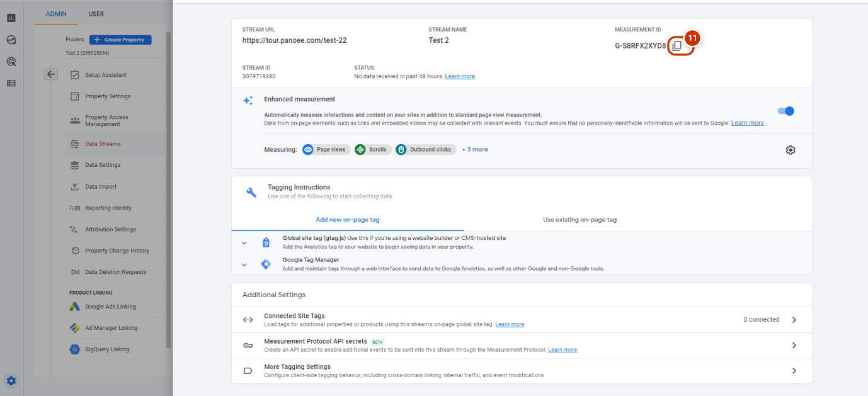Click Outbound clicks chip
868x396 pixels.
click(x=426, y=149)
